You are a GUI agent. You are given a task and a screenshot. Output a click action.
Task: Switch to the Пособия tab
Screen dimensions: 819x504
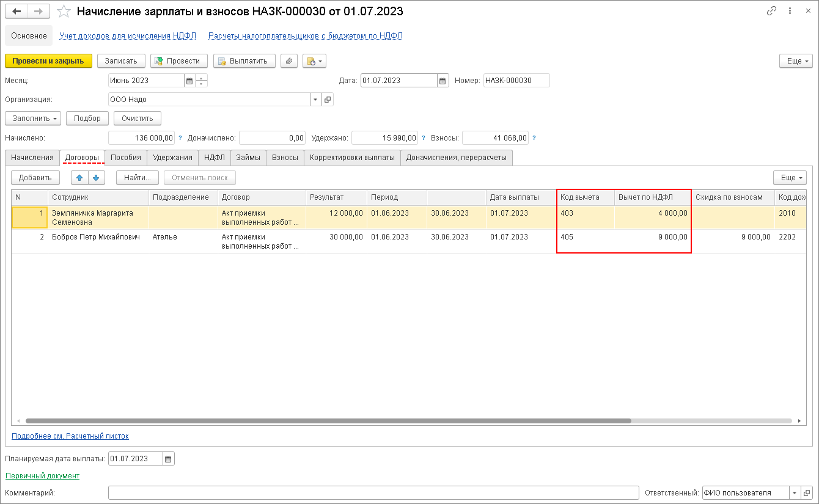pos(126,158)
